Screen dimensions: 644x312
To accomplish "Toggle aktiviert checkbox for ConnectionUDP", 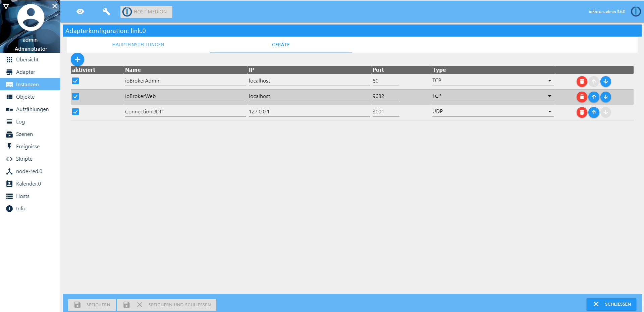I will point(75,112).
